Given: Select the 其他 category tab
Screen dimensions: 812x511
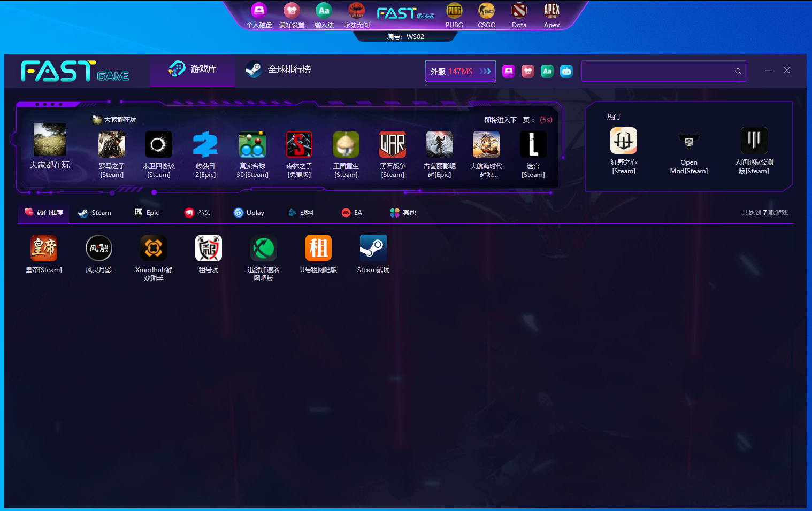Looking at the screenshot, I should pos(403,213).
